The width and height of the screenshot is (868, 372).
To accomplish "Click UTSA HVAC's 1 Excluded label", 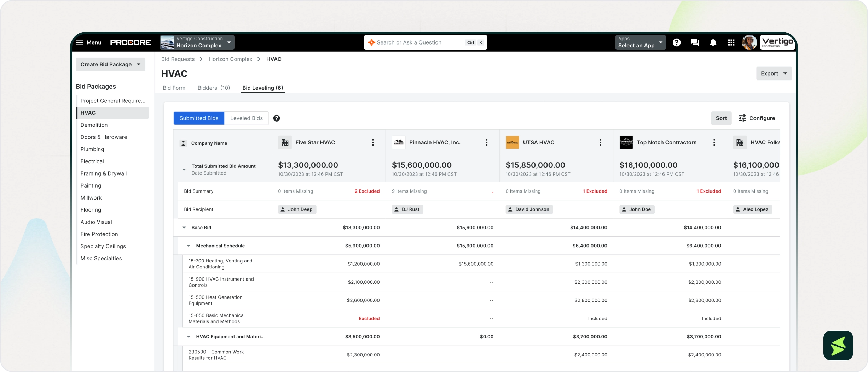I will pyautogui.click(x=595, y=191).
